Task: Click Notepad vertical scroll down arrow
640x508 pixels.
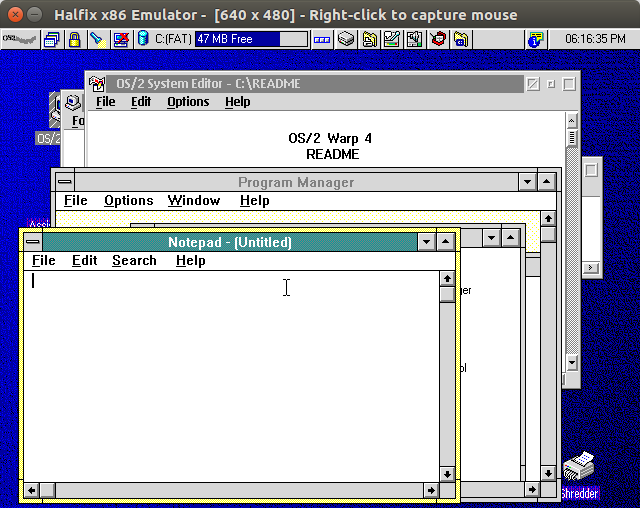Action: [x=447, y=474]
